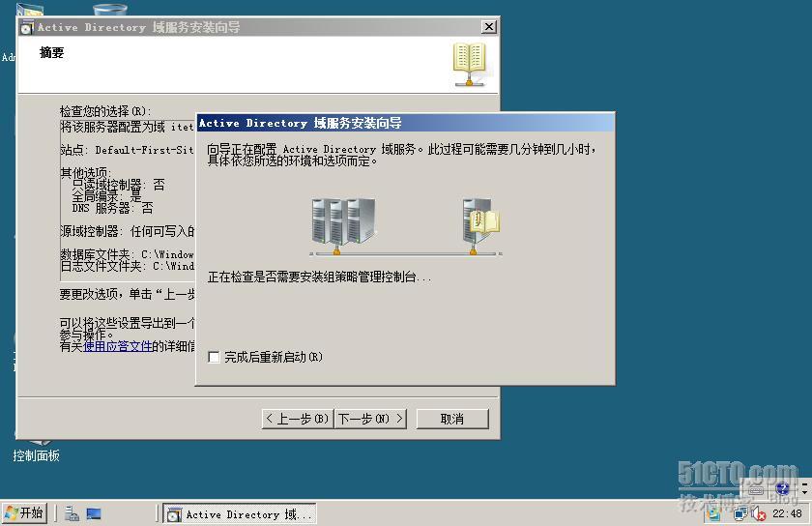Click the 源域控制器 line in summary
The image size is (812, 526).
coord(127,232)
